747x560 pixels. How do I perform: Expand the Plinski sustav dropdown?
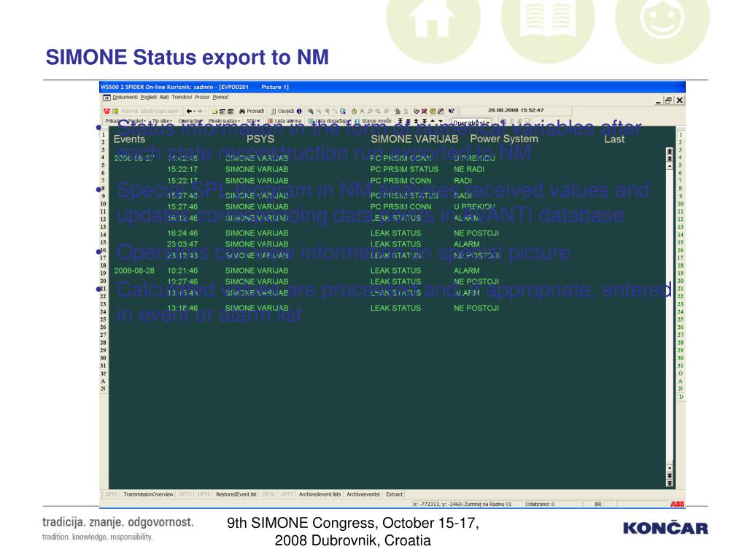224,121
